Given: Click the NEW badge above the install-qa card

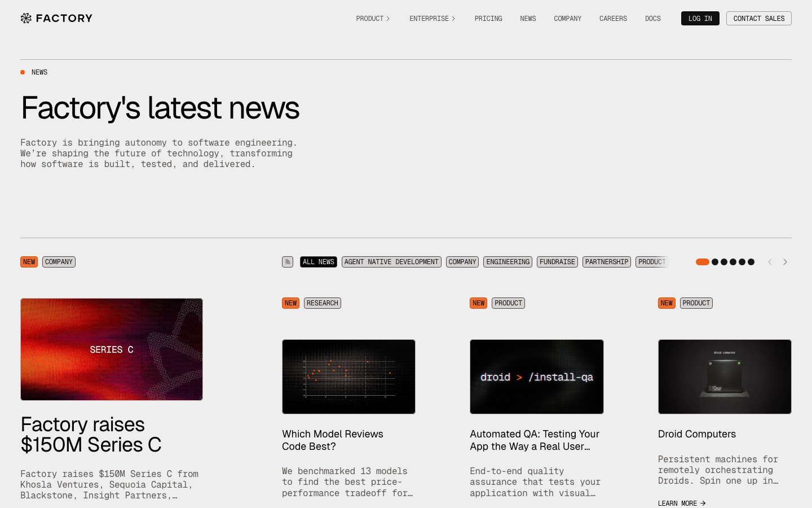Looking at the screenshot, I should coord(478,303).
